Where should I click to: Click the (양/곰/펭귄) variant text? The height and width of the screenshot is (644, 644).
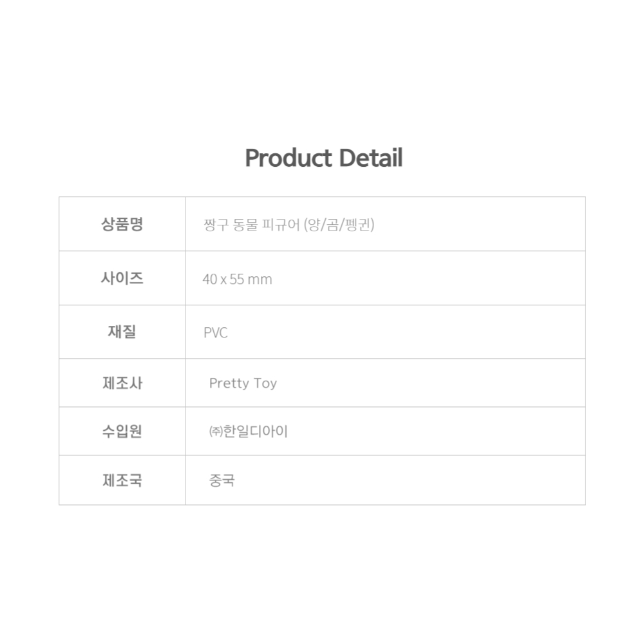(339, 225)
